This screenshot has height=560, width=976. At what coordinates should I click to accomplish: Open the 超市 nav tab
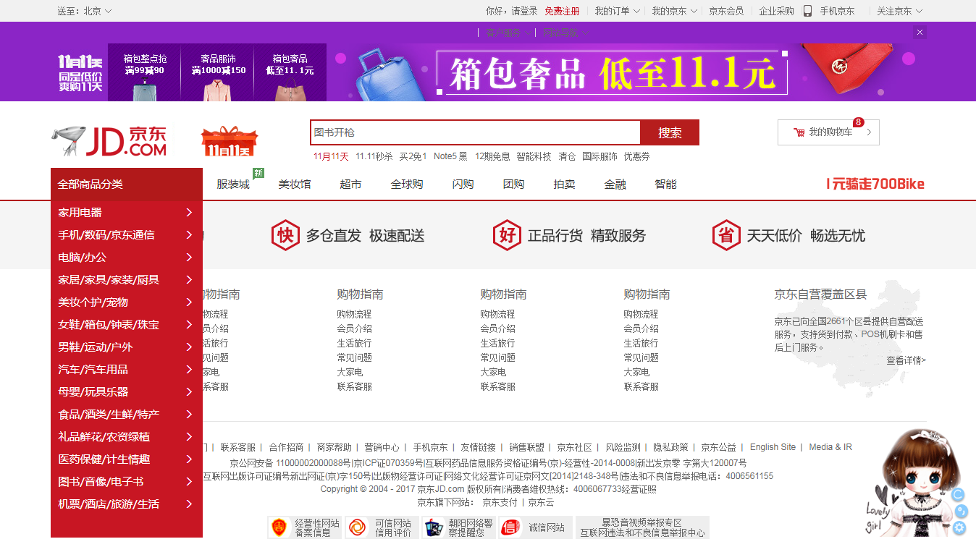[350, 184]
